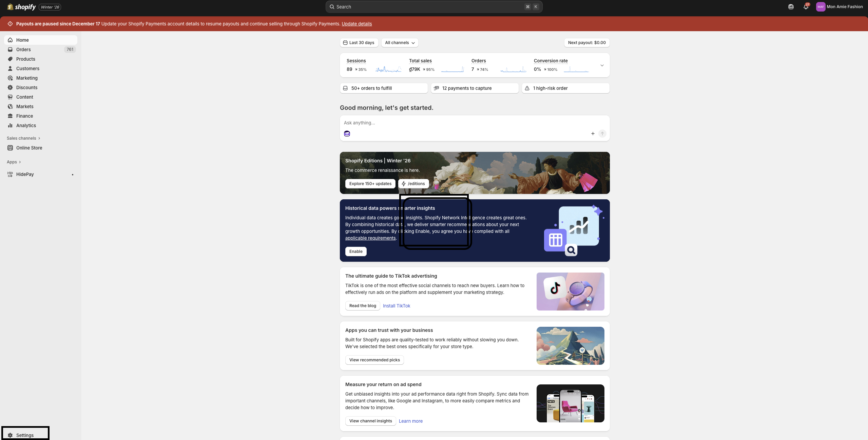Open the HidePay app

tap(25, 174)
